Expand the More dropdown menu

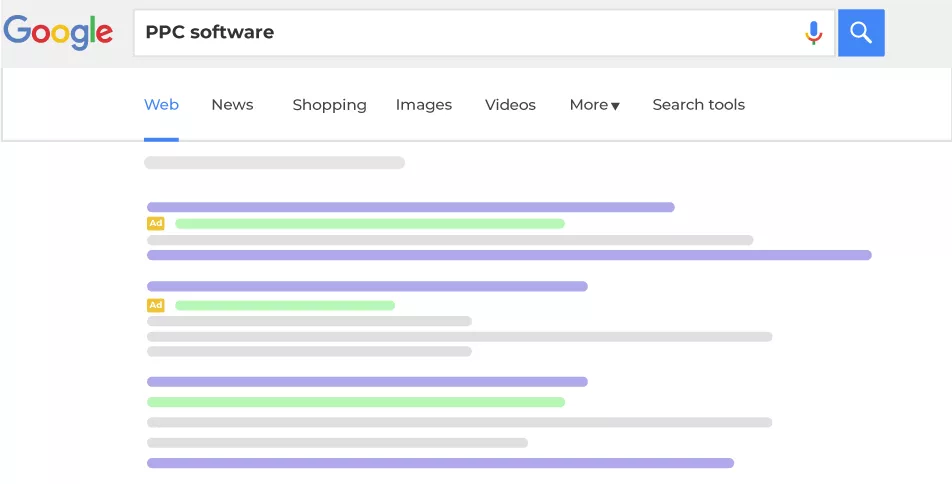(x=594, y=105)
